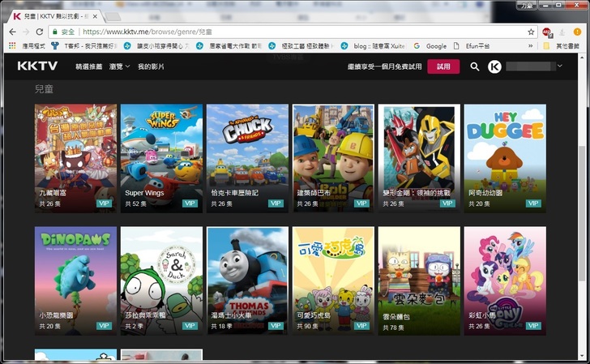Expand the account dropdown arrow

560,66
